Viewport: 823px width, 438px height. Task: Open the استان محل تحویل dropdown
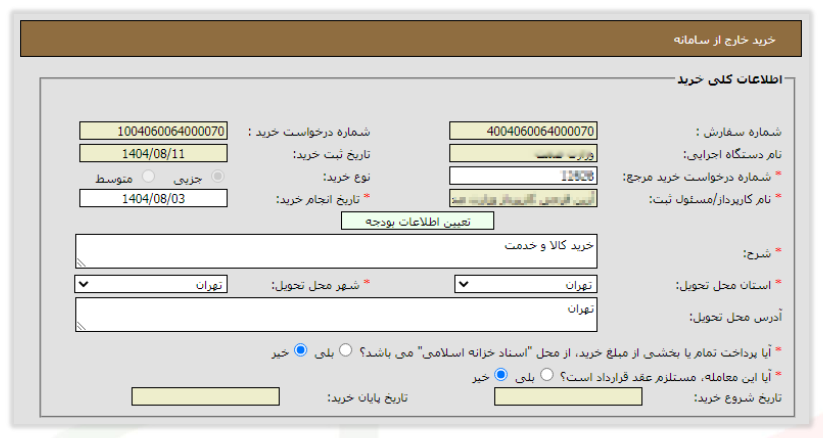(526, 285)
